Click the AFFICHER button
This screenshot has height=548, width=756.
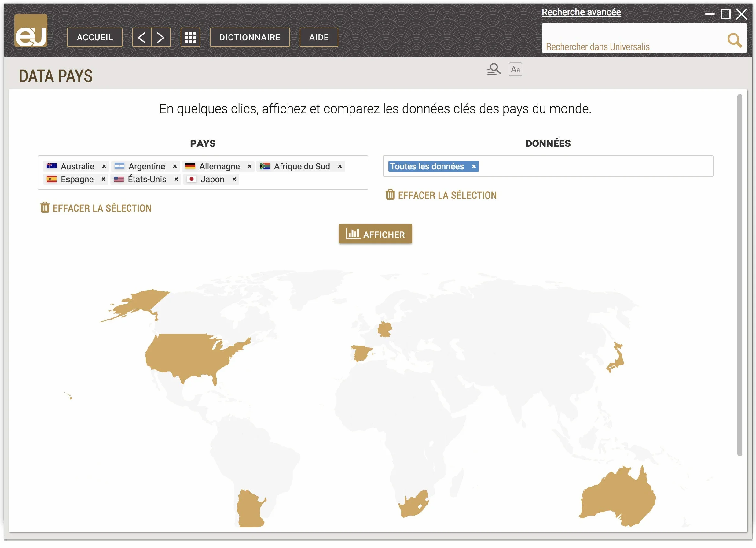[375, 234]
